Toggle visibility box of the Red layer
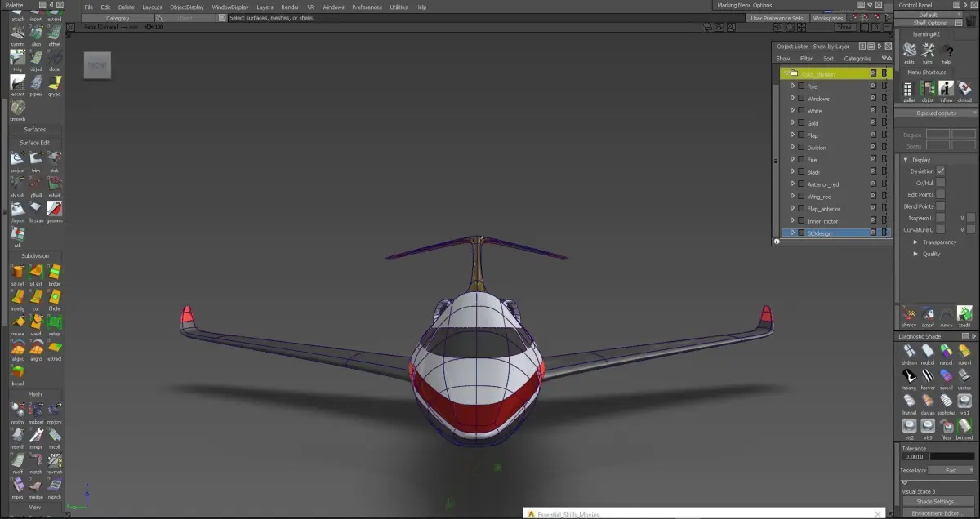Viewport: 980px width, 519px height. tap(801, 86)
